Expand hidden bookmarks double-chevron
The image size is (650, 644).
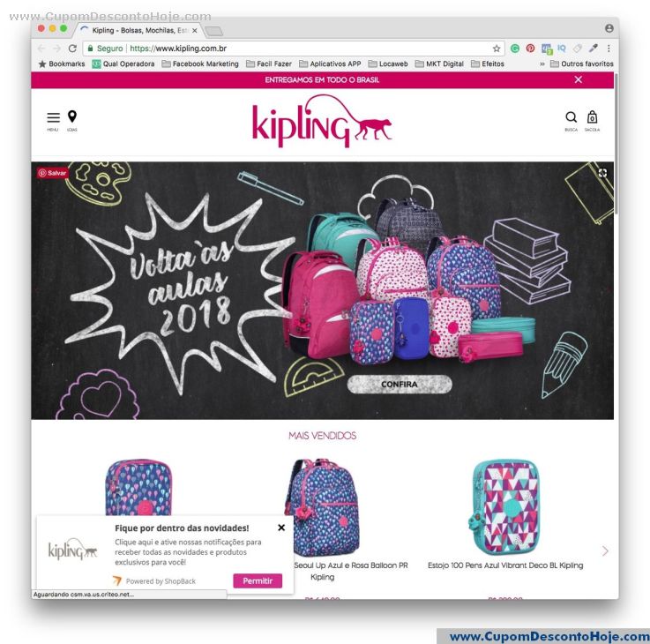coord(542,64)
